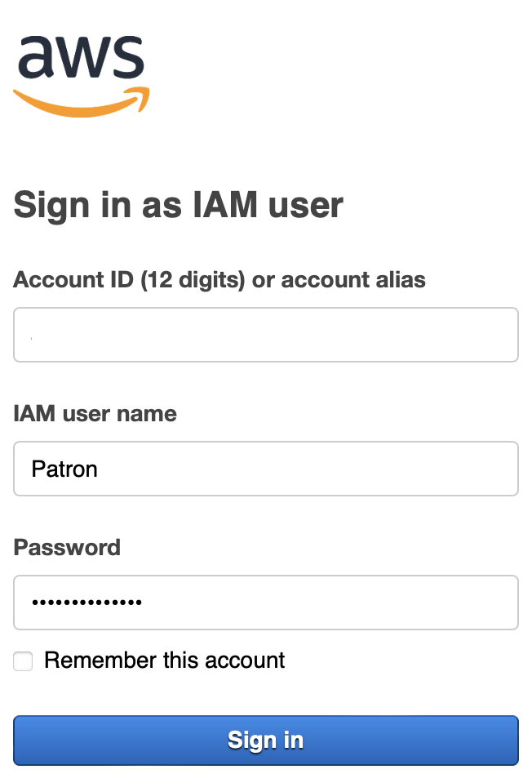This screenshot has width=532, height=774.
Task: Tick the Remember this account checkbox
Action: (23, 661)
